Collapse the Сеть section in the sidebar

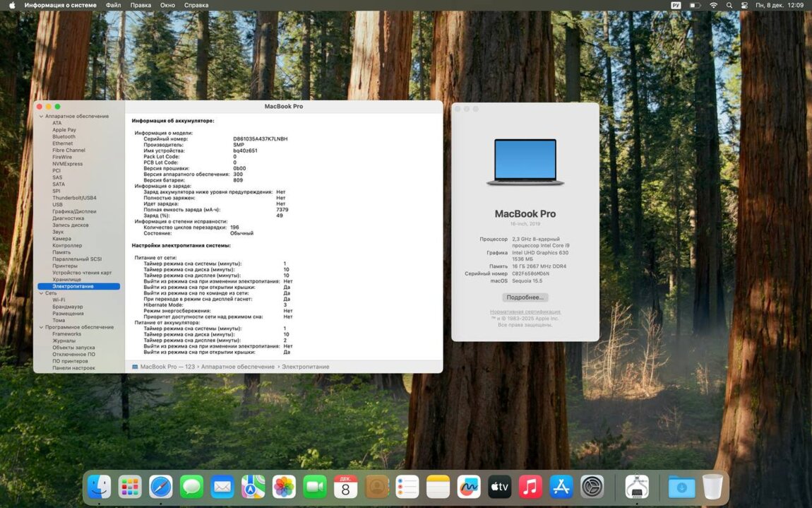[41, 293]
